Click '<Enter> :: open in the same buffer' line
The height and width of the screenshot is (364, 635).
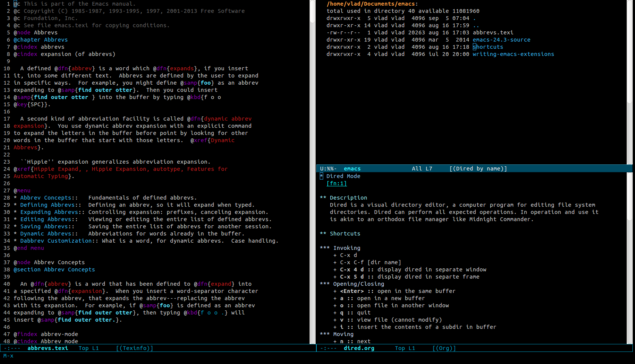(x=394, y=291)
